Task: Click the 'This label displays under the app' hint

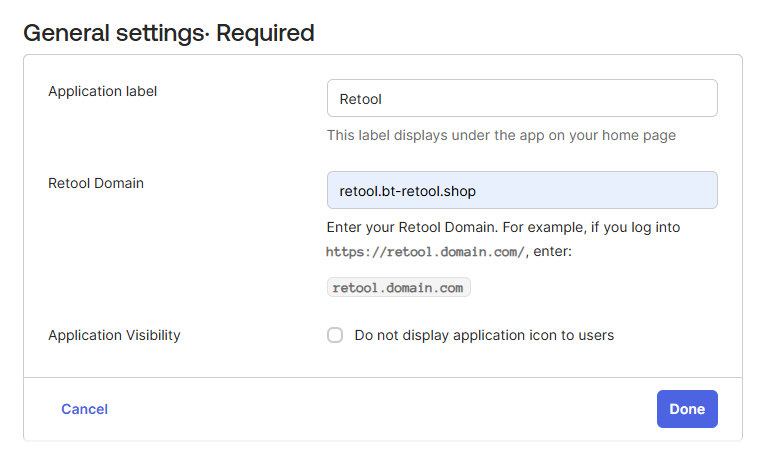Action: tap(501, 135)
